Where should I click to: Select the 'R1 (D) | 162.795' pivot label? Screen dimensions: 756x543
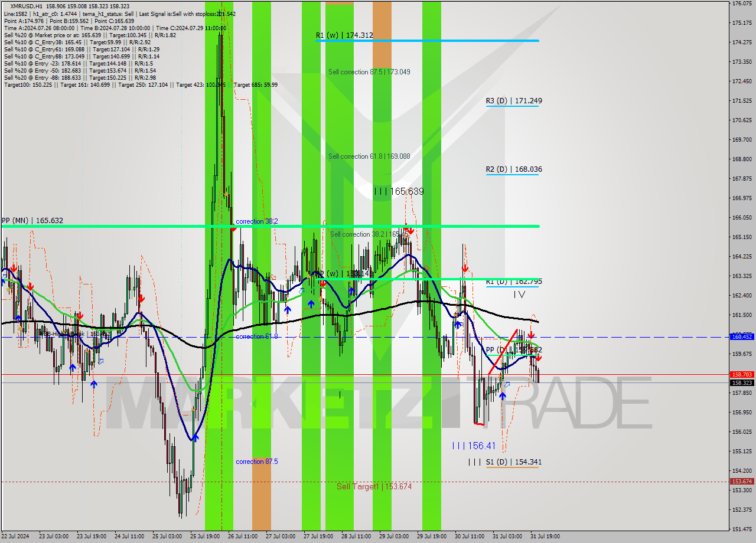pyautogui.click(x=514, y=282)
